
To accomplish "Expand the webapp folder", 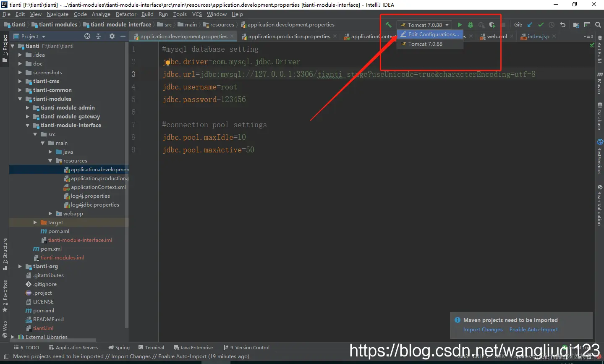I will pos(50,214).
